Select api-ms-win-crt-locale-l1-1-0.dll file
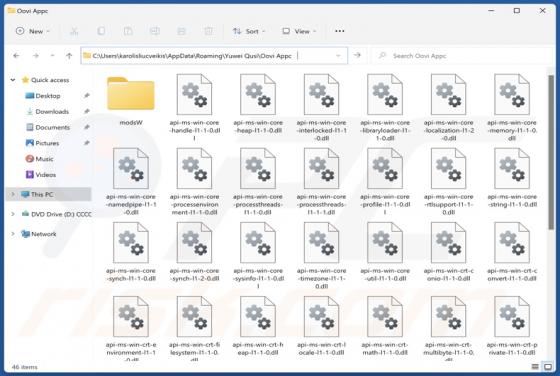Image resolution: width=560 pixels, height=376 pixels. [x=321, y=326]
